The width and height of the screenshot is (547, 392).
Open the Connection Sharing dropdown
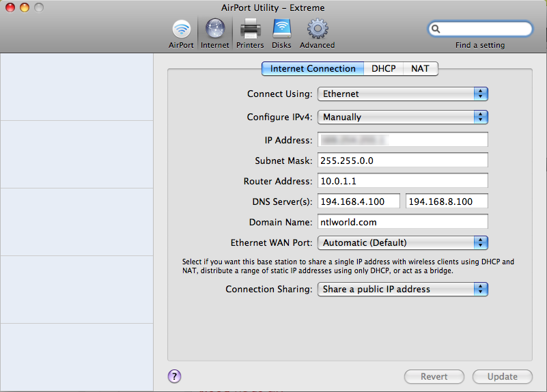(403, 289)
